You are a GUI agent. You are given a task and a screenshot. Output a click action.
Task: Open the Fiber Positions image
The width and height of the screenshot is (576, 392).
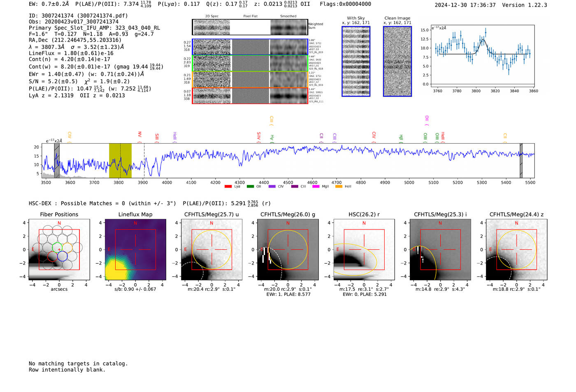tap(59, 250)
